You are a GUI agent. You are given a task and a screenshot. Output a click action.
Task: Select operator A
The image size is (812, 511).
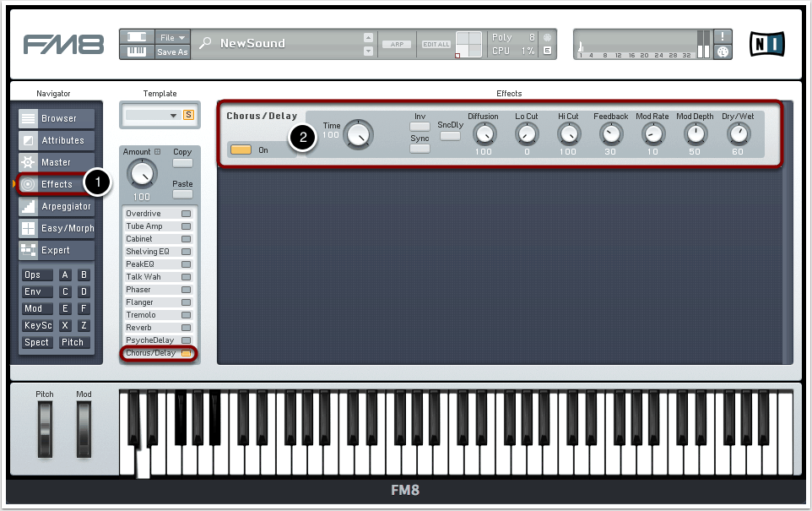click(65, 275)
